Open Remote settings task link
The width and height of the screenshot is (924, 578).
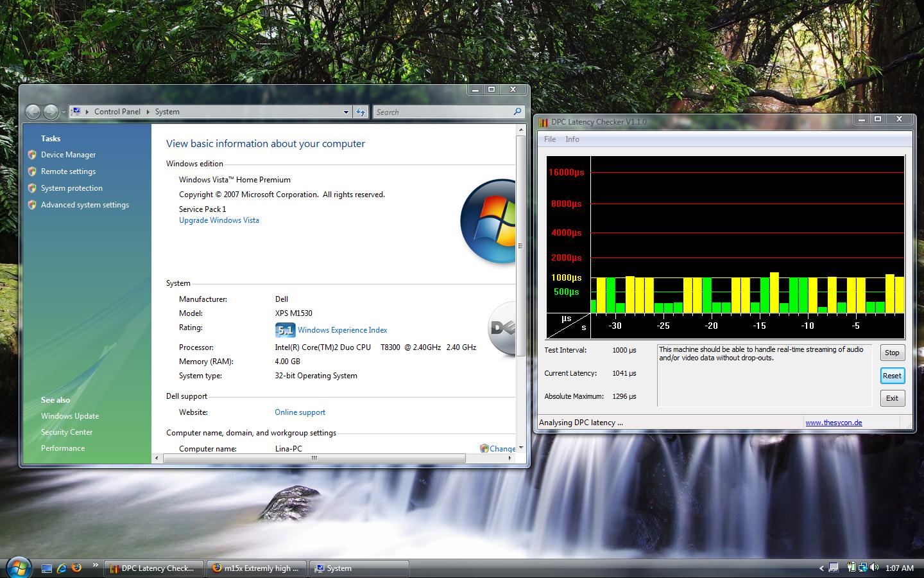coord(68,171)
